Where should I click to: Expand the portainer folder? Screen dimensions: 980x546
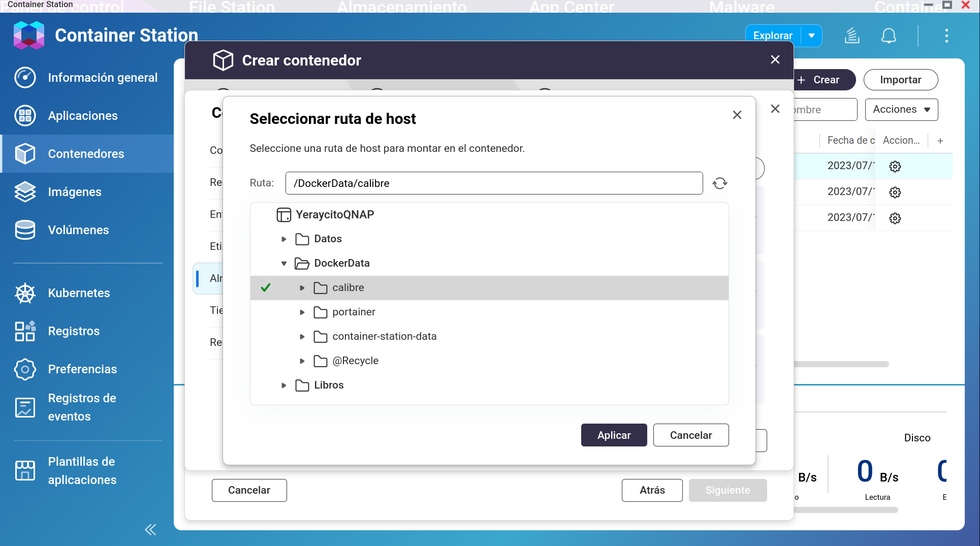pos(302,312)
